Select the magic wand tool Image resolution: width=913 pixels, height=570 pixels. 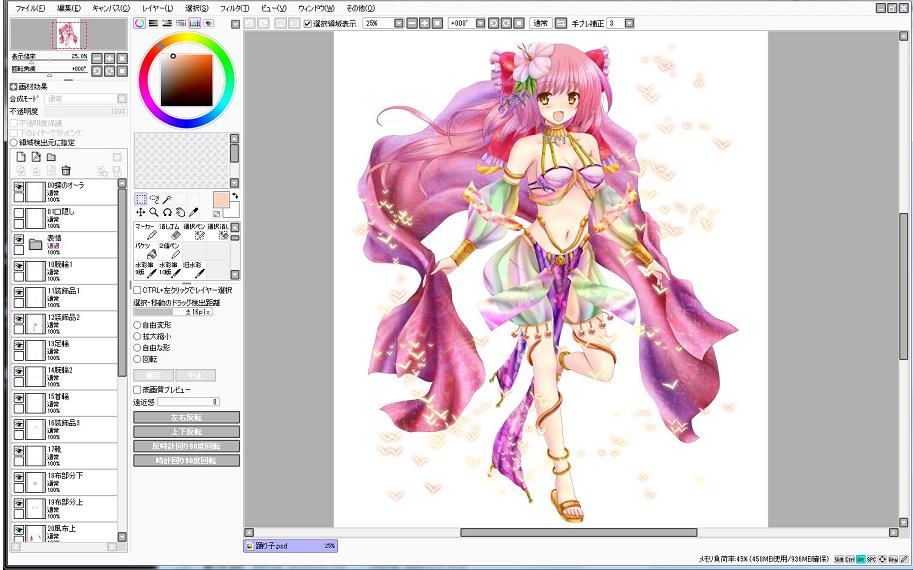(167, 199)
